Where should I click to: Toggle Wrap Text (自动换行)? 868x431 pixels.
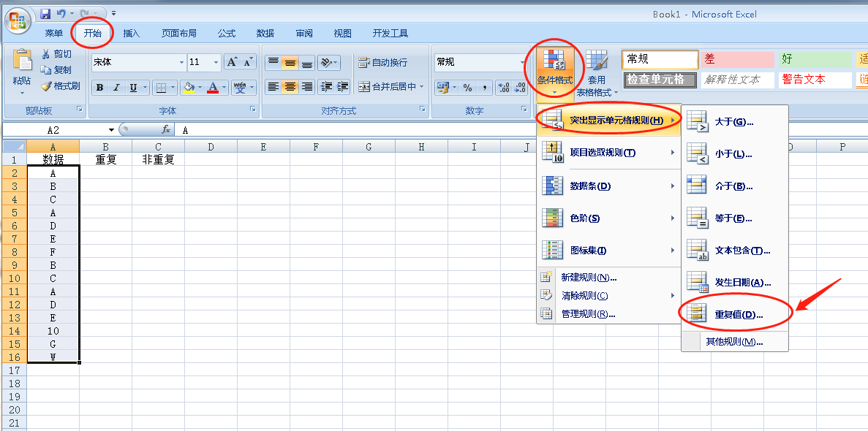tap(383, 63)
